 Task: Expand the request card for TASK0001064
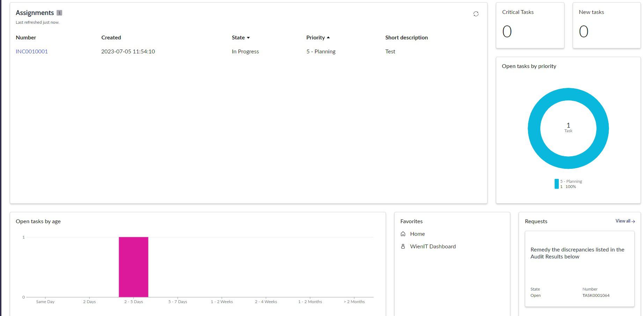(x=579, y=269)
